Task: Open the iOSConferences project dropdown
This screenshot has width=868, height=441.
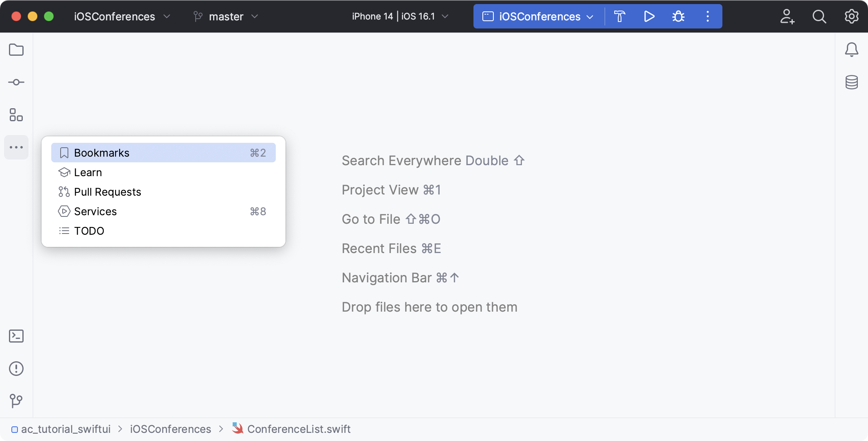Action: [x=122, y=16]
